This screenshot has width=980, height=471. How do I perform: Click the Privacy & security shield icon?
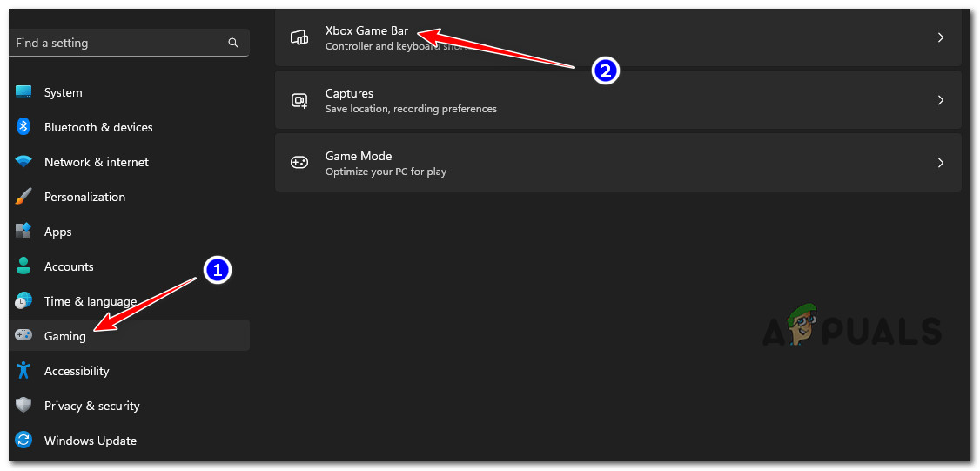pyautogui.click(x=23, y=406)
